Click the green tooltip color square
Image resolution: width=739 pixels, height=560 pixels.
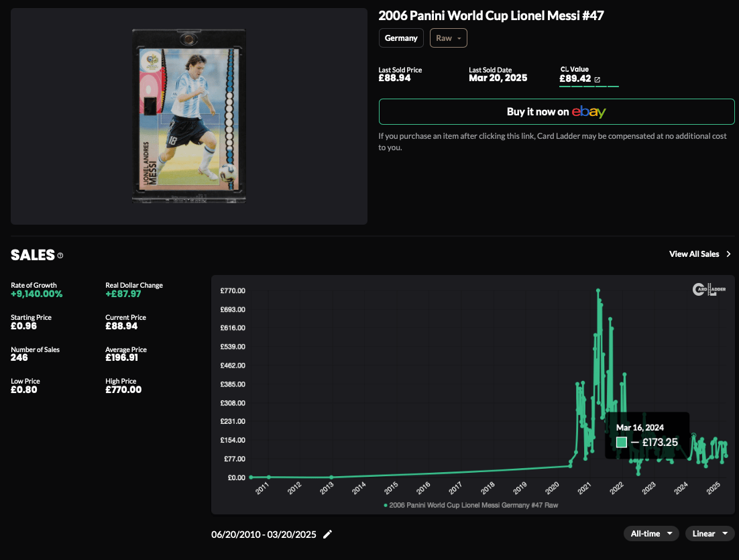click(x=622, y=442)
